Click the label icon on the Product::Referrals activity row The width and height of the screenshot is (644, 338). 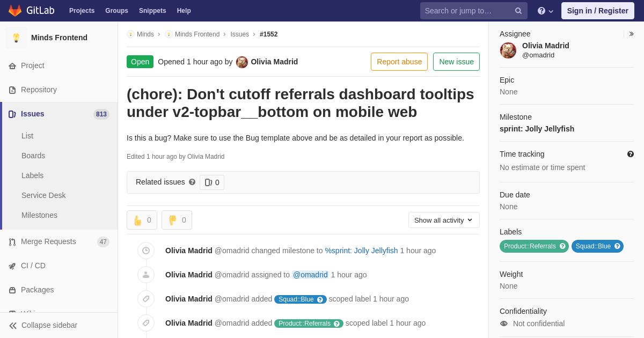(x=146, y=323)
